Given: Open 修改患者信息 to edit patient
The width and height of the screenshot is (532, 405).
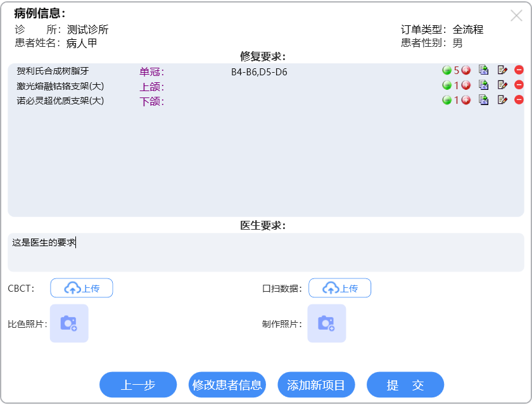Looking at the screenshot, I should click(x=227, y=385).
